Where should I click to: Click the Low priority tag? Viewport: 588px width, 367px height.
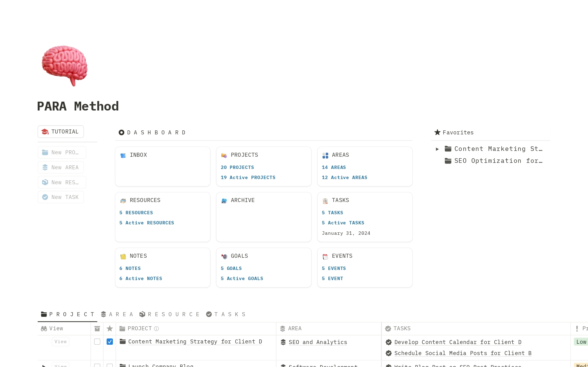pyautogui.click(x=581, y=342)
